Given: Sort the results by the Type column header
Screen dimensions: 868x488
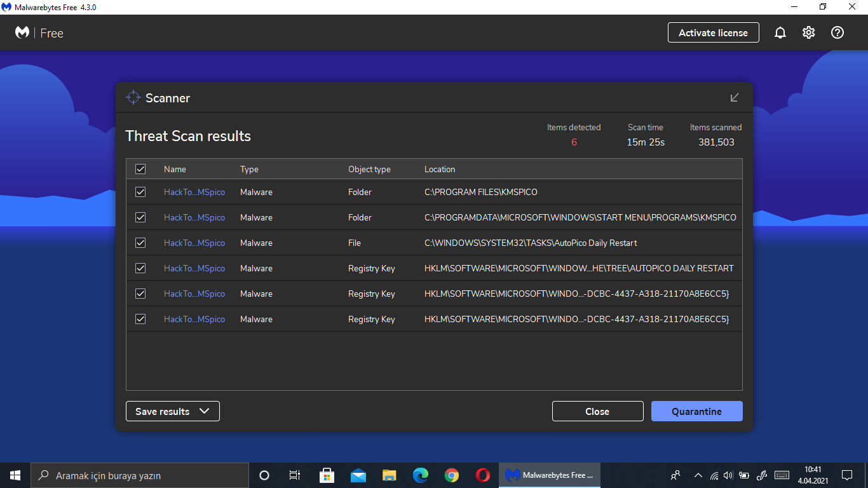Looking at the screenshot, I should (249, 169).
